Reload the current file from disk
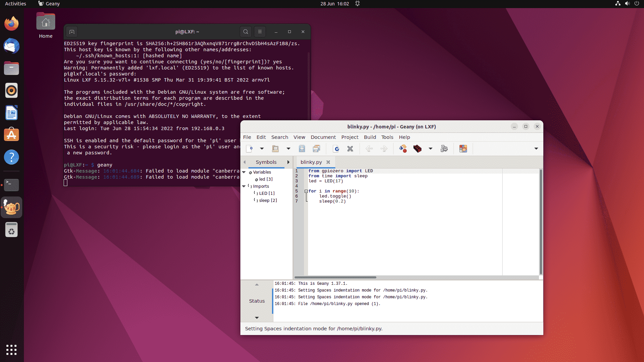644x362 pixels. pos(336,149)
